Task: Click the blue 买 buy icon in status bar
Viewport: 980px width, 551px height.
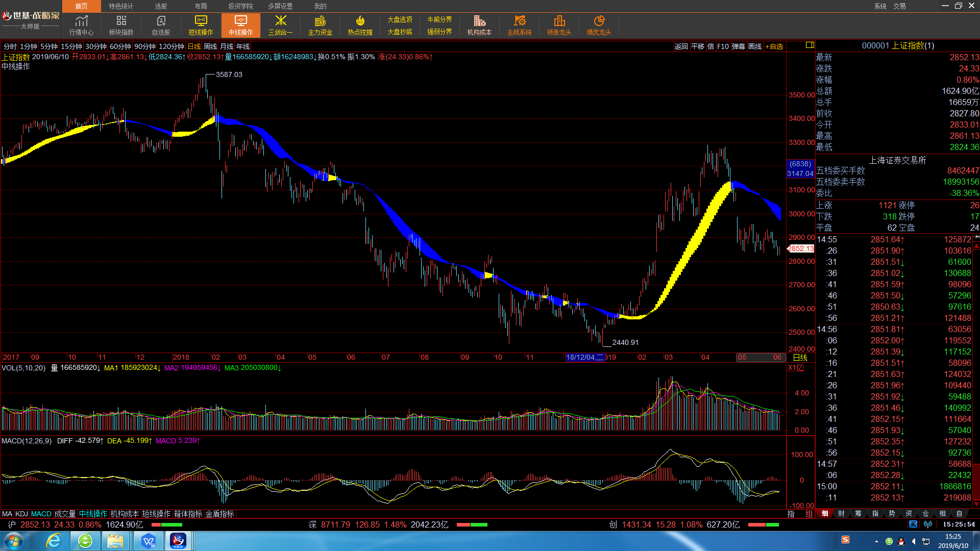Action: coord(913,524)
